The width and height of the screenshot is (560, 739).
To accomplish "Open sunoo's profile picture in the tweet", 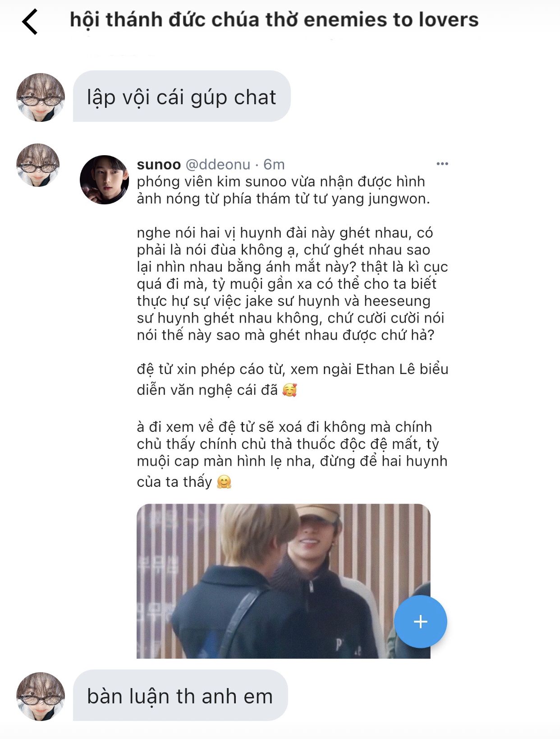I will tap(104, 180).
